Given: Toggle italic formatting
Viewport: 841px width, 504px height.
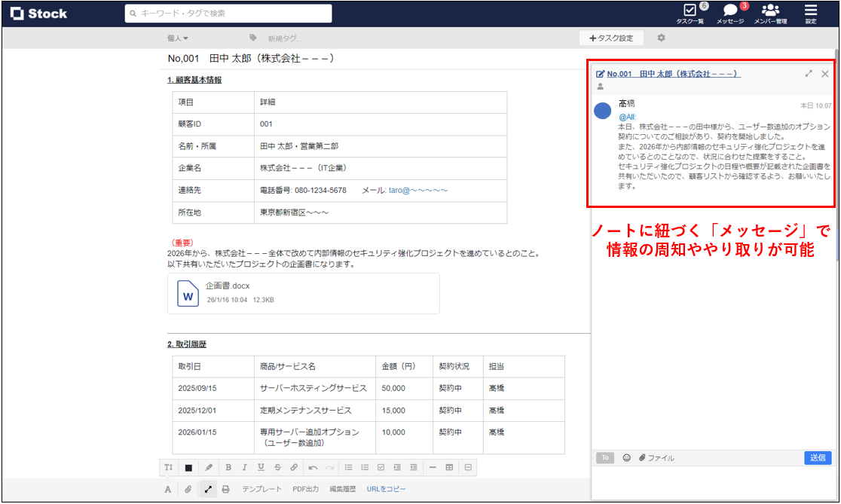Looking at the screenshot, I should [x=244, y=467].
